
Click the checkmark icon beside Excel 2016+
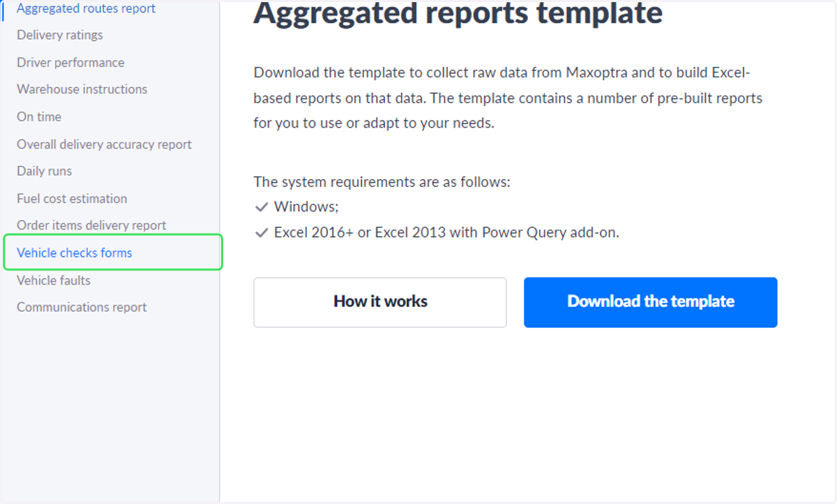[x=262, y=233]
